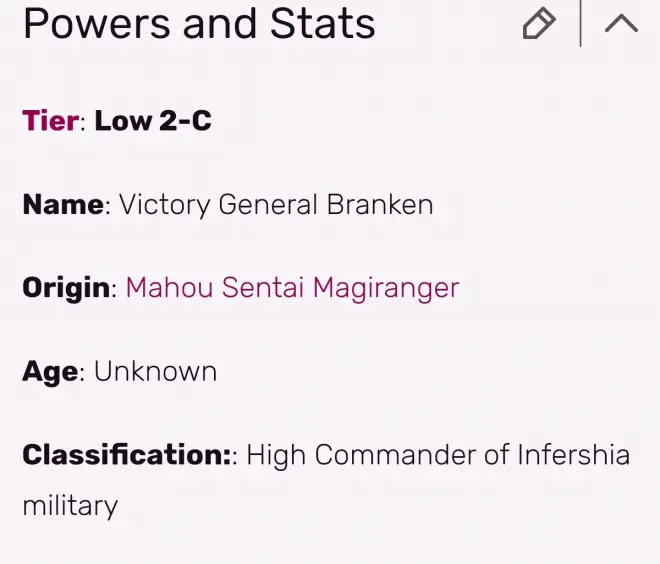Image resolution: width=660 pixels, height=564 pixels.
Task: Edit the Powers and Stats section
Action: click(539, 23)
